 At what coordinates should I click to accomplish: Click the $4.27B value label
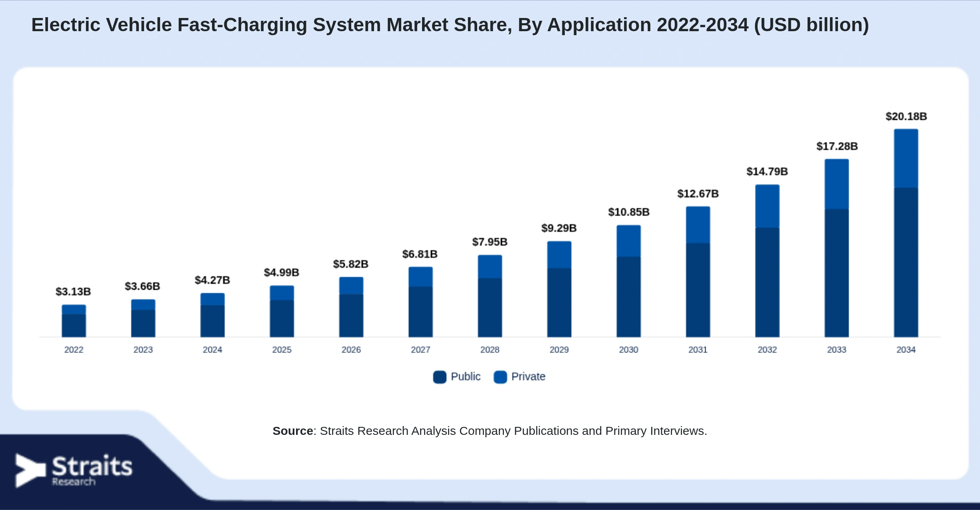pos(212,280)
